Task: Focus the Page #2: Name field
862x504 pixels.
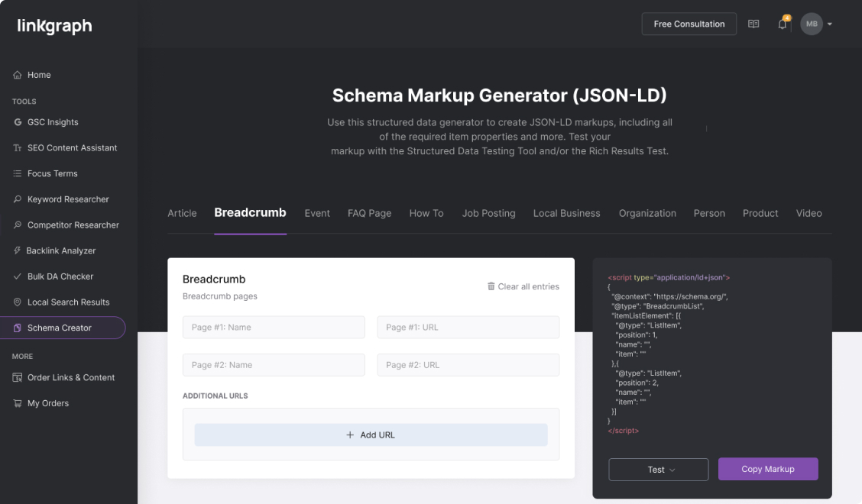Action: point(274,365)
